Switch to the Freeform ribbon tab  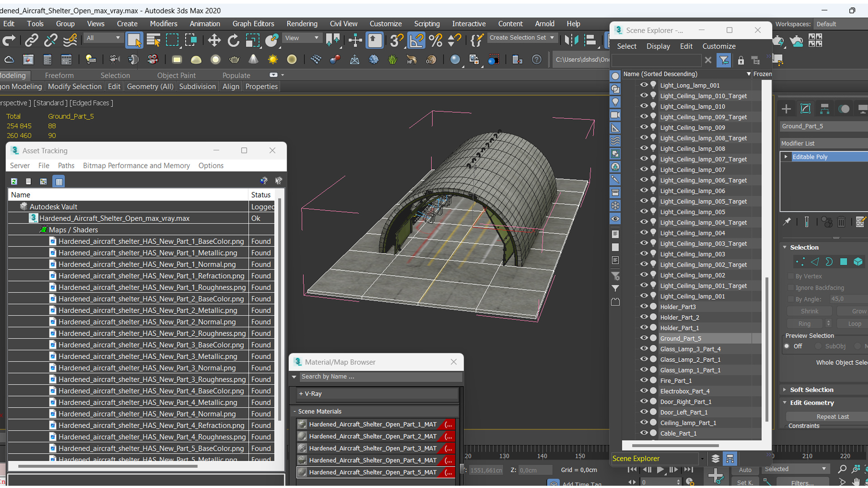59,75
